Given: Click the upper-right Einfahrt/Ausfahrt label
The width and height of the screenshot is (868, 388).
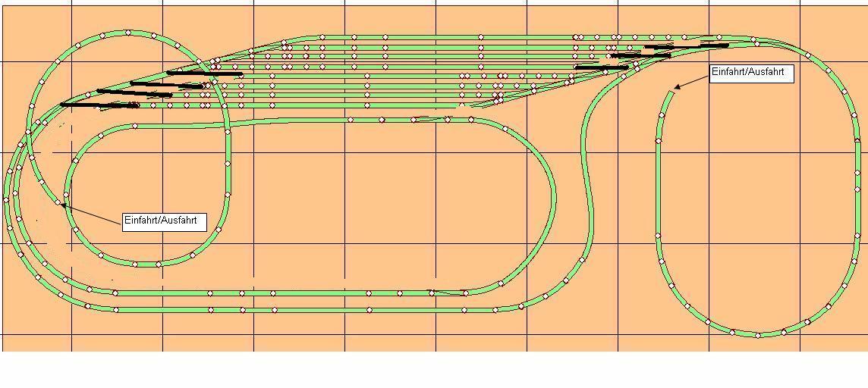Looking at the screenshot, I should [x=751, y=74].
